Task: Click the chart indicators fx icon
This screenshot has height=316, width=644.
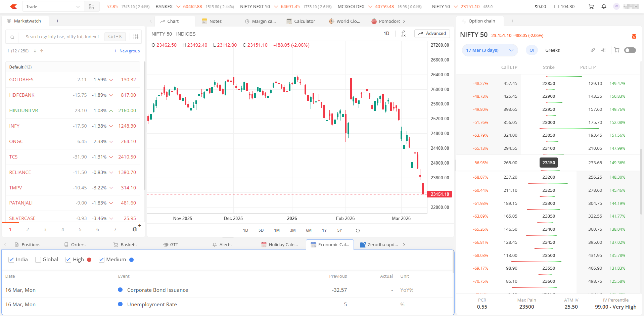Action: pyautogui.click(x=403, y=34)
